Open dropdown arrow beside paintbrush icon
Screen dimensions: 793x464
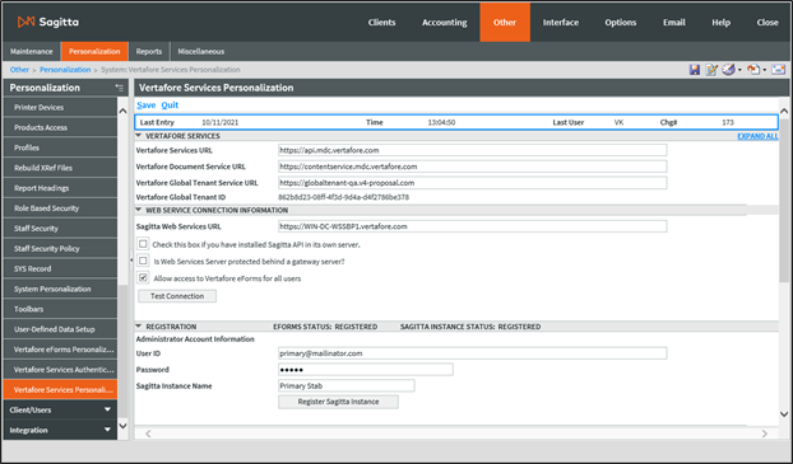point(738,70)
